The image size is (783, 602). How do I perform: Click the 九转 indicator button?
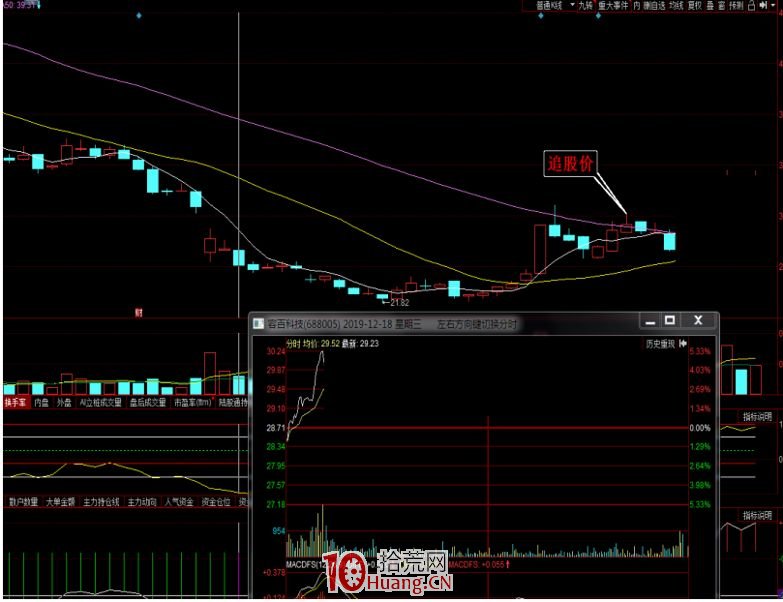[585, 5]
